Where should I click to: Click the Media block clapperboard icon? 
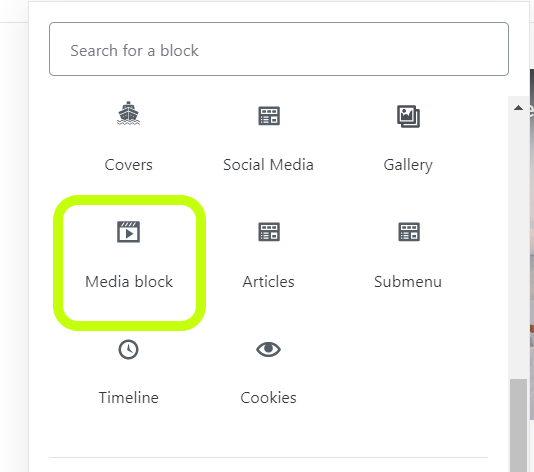(x=128, y=232)
